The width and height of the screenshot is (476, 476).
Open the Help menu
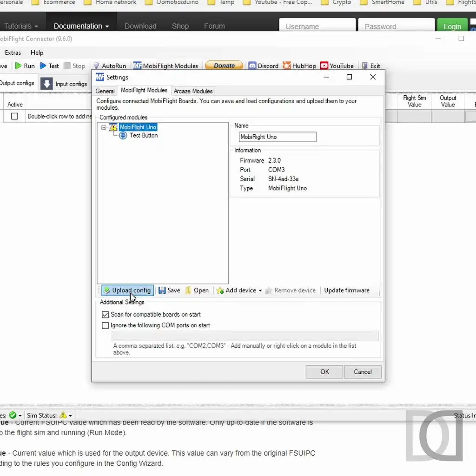[x=37, y=53]
